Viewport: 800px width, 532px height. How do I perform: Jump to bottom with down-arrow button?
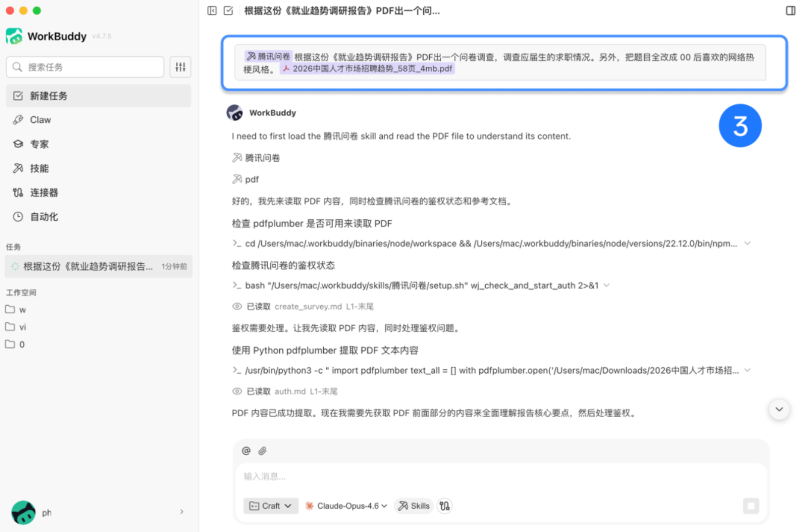coord(779,409)
